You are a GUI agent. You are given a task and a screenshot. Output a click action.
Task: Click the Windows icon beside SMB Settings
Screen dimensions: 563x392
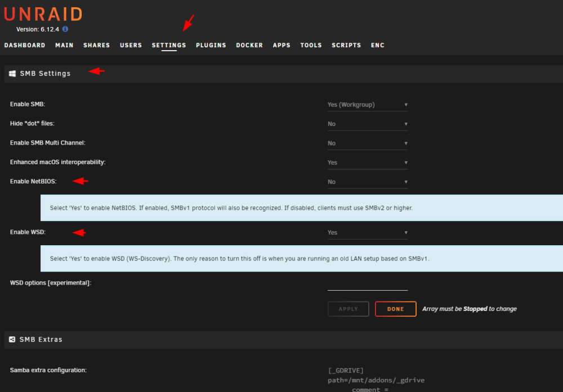(12, 74)
